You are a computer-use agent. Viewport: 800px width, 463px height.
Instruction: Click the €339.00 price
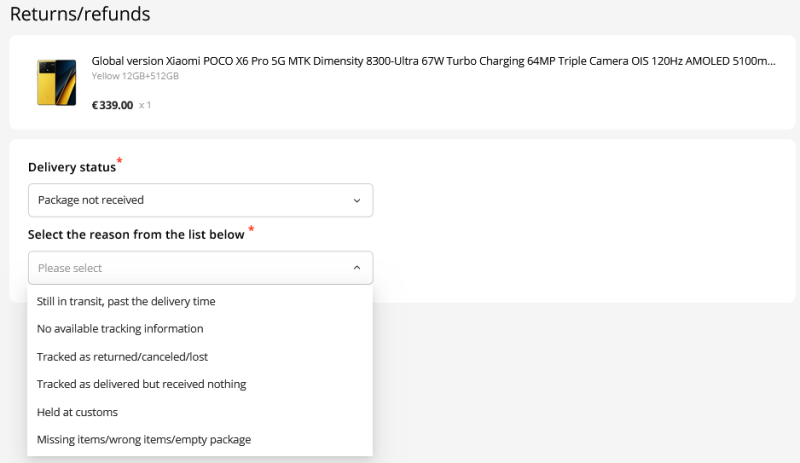coord(112,105)
